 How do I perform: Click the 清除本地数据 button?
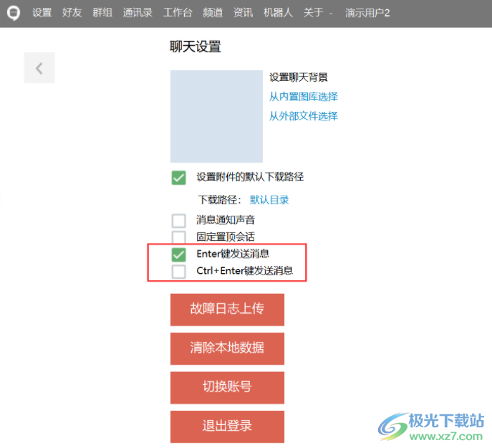pos(227,348)
